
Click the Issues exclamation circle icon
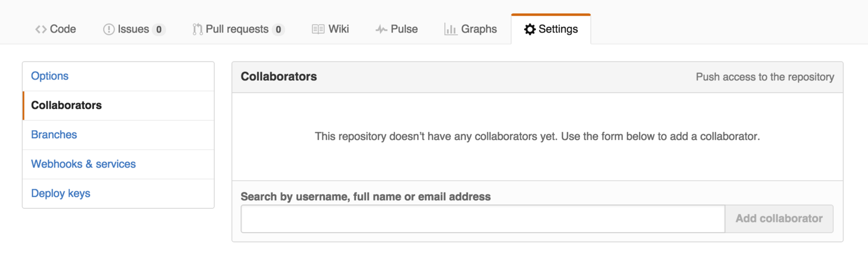[x=108, y=29]
